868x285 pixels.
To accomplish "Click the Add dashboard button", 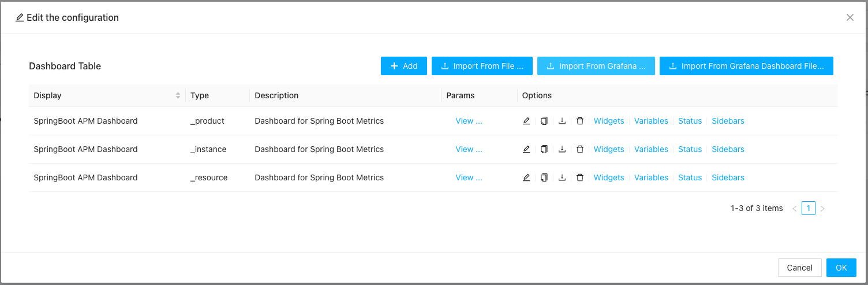I will point(403,66).
